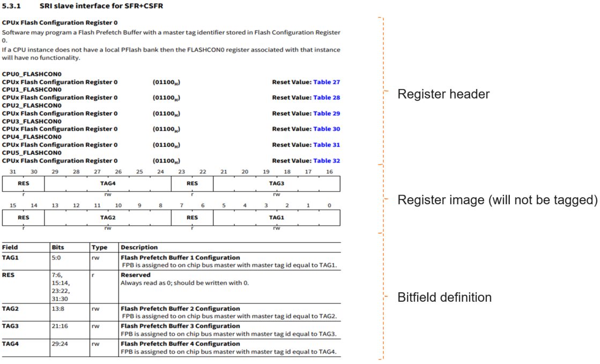
Task: Click the CPU5_FLASHCON0 register name
Action: point(31,153)
